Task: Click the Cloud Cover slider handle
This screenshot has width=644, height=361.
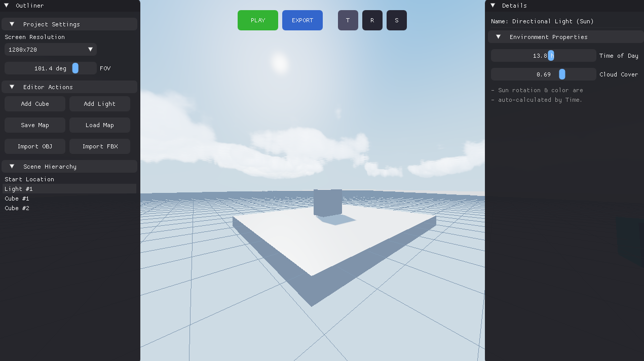Action: coord(561,74)
